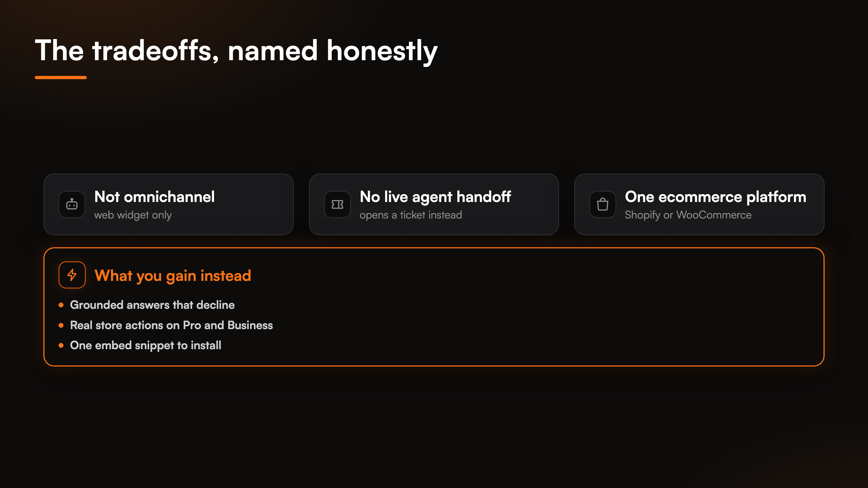Click the shopping bag icon

point(602,204)
